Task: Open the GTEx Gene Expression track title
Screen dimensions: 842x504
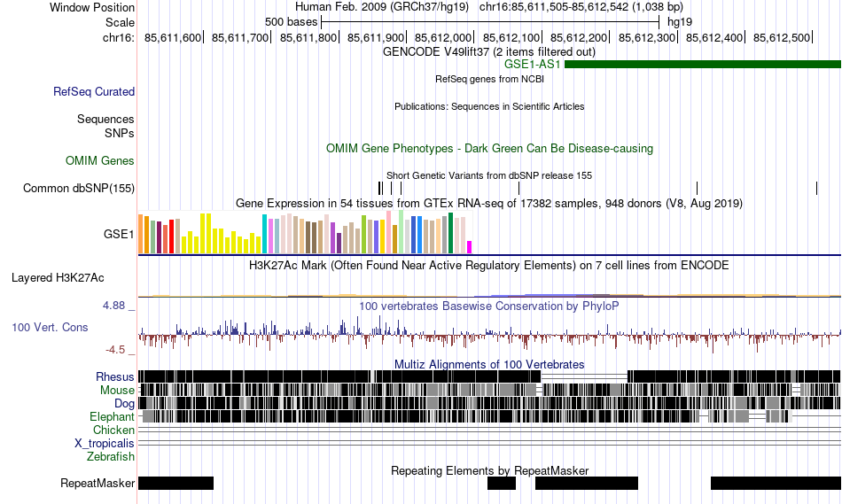Action: click(489, 204)
